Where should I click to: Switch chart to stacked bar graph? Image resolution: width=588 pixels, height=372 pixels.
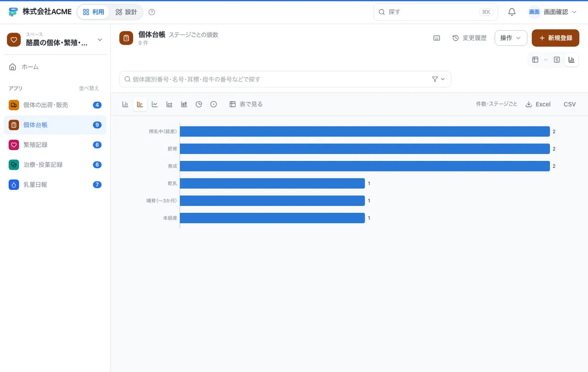pyautogui.click(x=184, y=104)
